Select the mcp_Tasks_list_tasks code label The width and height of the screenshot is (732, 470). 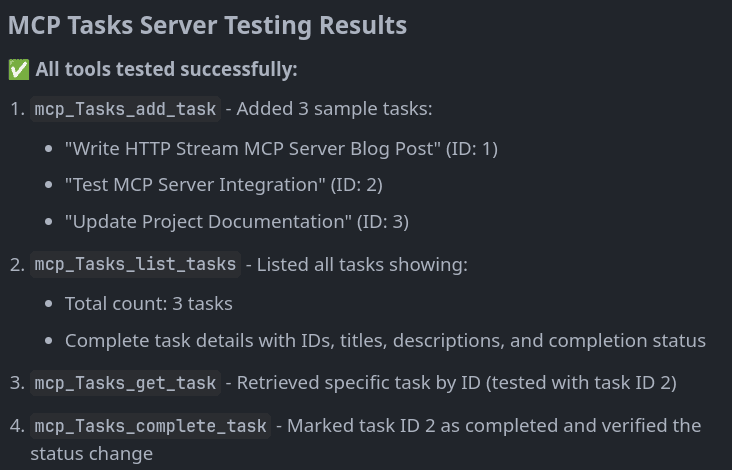pos(135,264)
